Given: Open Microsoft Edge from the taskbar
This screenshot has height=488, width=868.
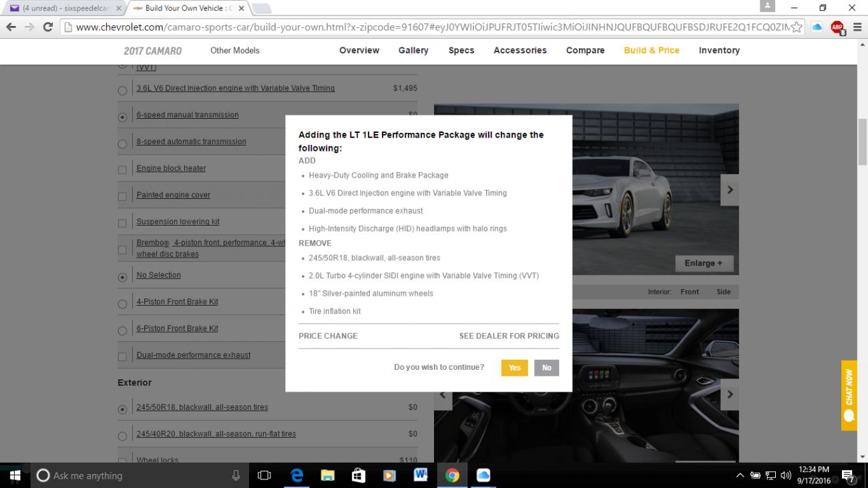Looking at the screenshot, I should [297, 475].
